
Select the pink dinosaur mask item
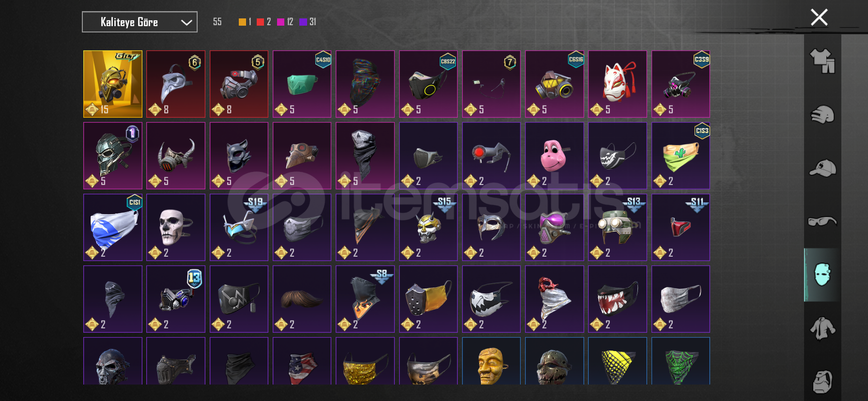coord(555,155)
